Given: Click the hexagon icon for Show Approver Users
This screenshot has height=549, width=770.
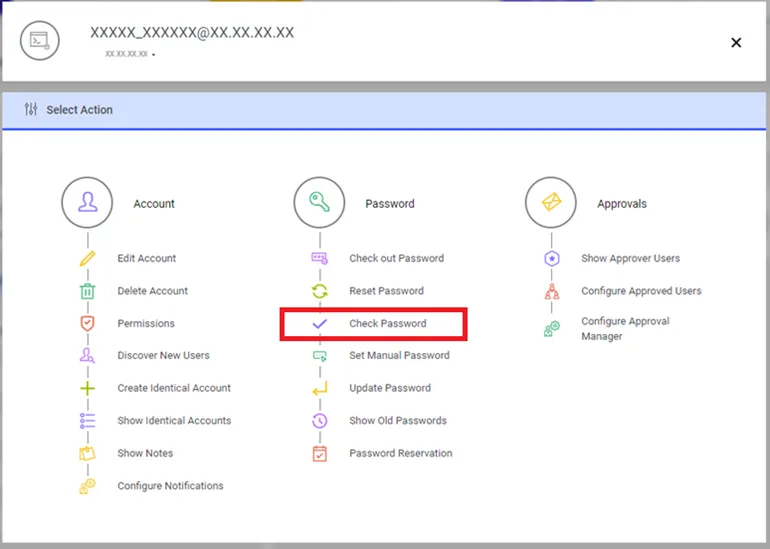Looking at the screenshot, I should 552,258.
